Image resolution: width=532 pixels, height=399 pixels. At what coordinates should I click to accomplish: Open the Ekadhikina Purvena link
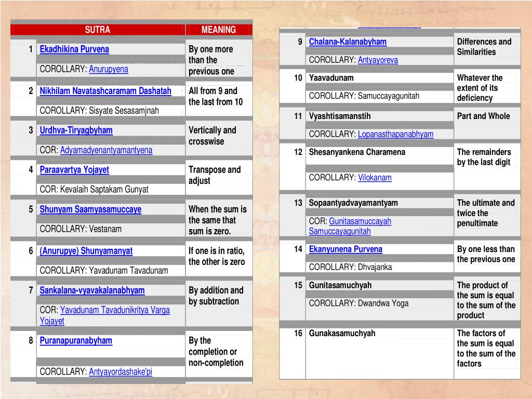click(x=74, y=49)
